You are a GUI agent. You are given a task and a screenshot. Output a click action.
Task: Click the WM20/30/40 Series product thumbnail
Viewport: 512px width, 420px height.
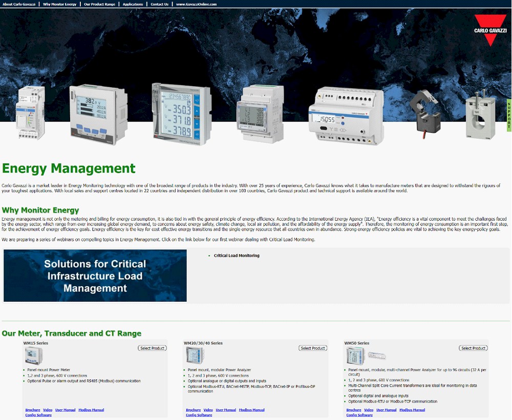pyautogui.click(x=194, y=355)
